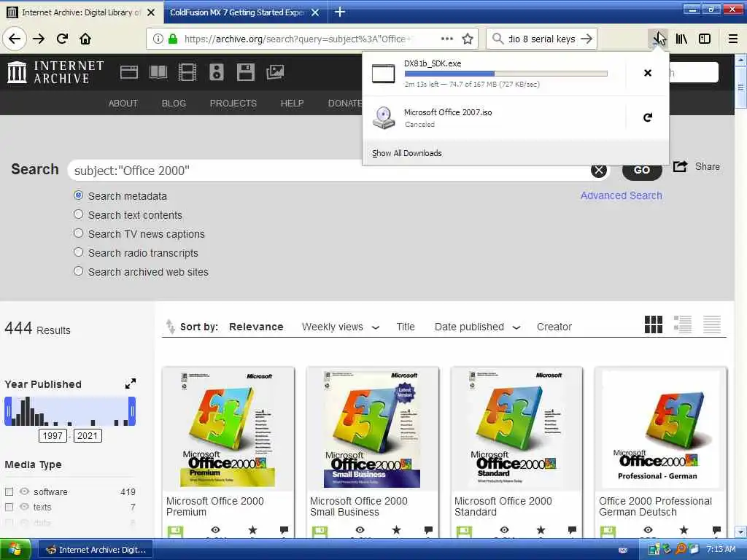
Task: Open the Firefox Library icon
Action: [x=681, y=39]
